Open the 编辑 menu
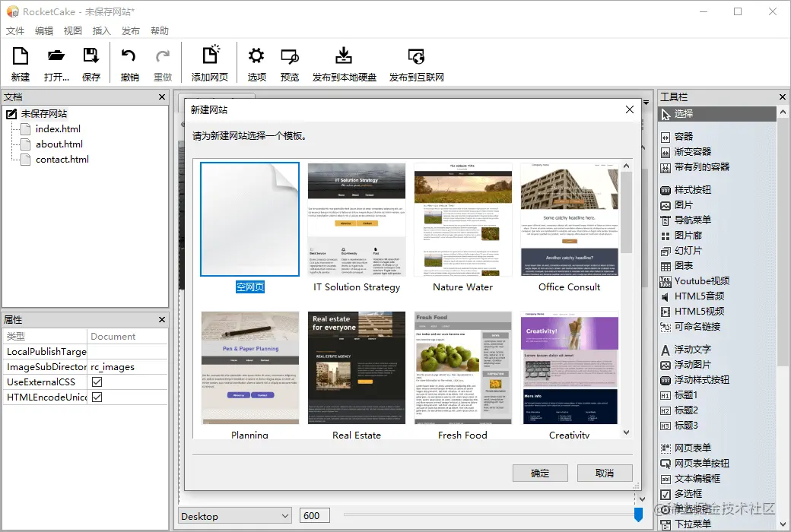 pos(44,30)
